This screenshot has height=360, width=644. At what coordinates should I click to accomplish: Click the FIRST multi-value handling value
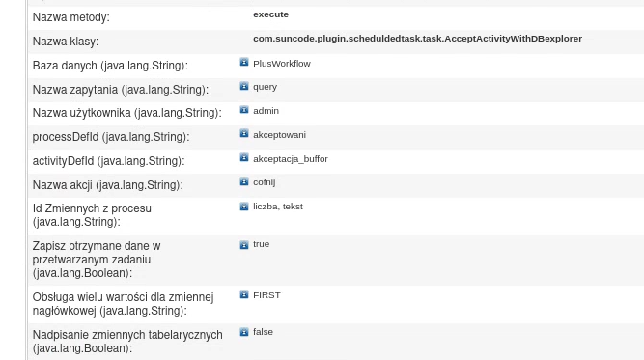pyautogui.click(x=266, y=295)
